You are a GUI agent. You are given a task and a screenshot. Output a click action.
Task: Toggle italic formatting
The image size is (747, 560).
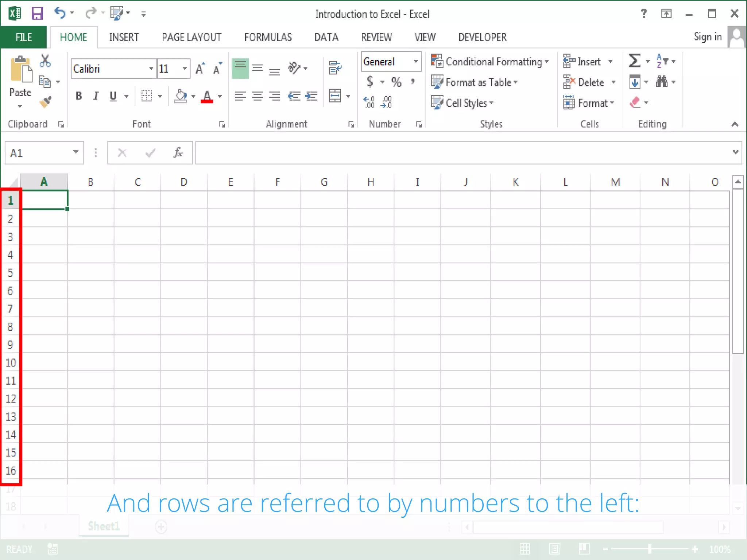click(96, 96)
